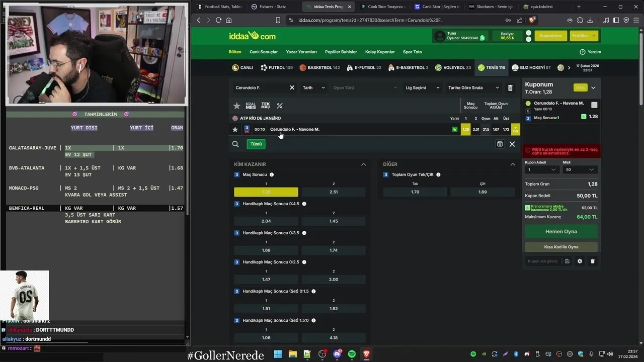Screen dimensions: 644x362
Task: Bookmark the page in Brave
Action: coord(278,20)
